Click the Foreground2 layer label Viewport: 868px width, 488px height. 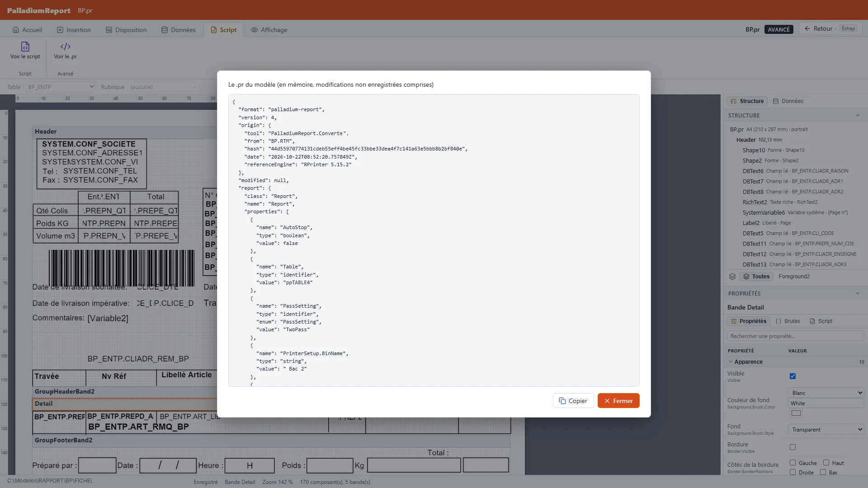click(x=794, y=277)
